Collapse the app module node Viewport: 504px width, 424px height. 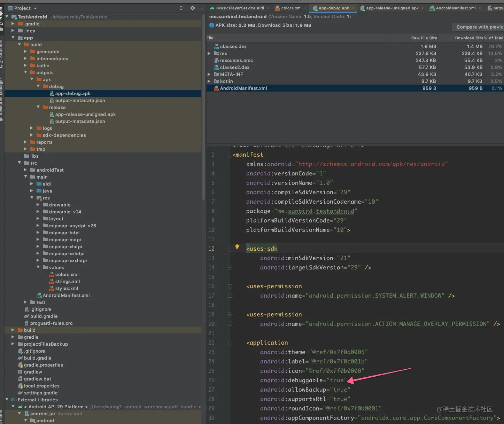[13, 37]
